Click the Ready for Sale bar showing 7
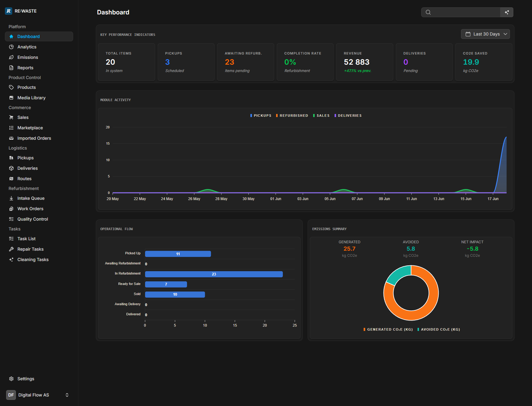This screenshot has width=532, height=406. [x=166, y=284]
